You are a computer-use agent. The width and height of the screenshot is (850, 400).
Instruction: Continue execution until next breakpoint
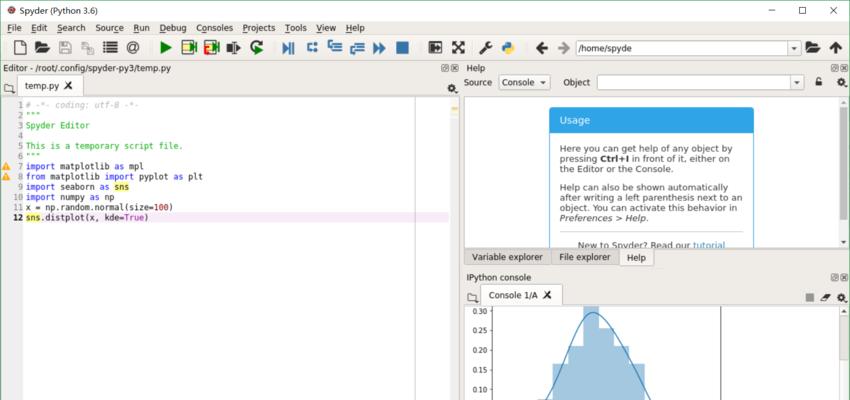point(379,48)
